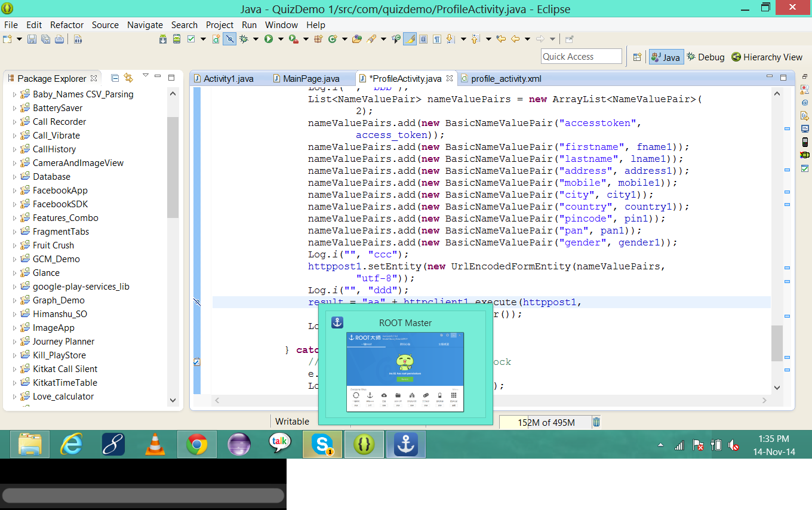Select the Journey Planner project
The height and width of the screenshot is (510, 812).
(63, 342)
